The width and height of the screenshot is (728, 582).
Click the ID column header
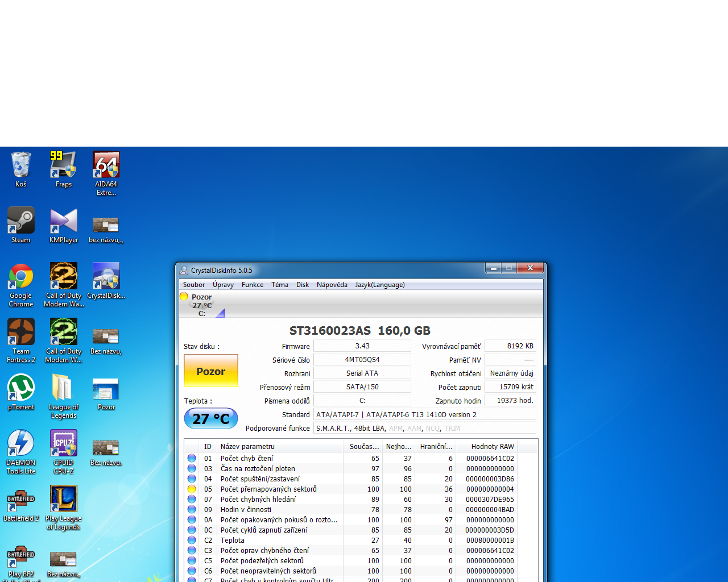[x=208, y=447]
